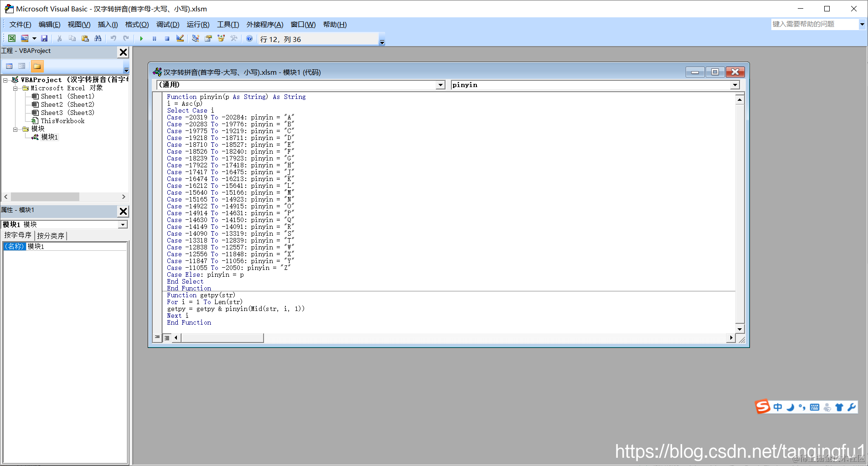Switch code window to Procedure View
Image resolution: width=868 pixels, height=466 pixels.
(x=157, y=337)
